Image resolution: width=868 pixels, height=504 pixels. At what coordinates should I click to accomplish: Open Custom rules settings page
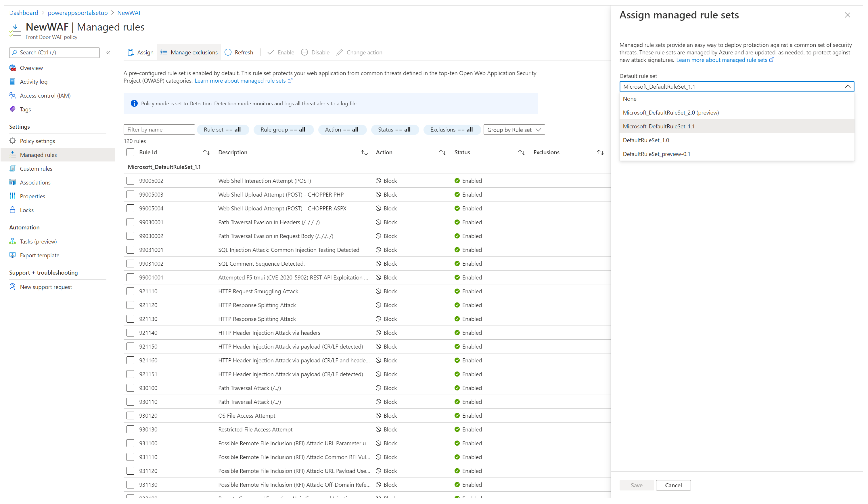[37, 169]
